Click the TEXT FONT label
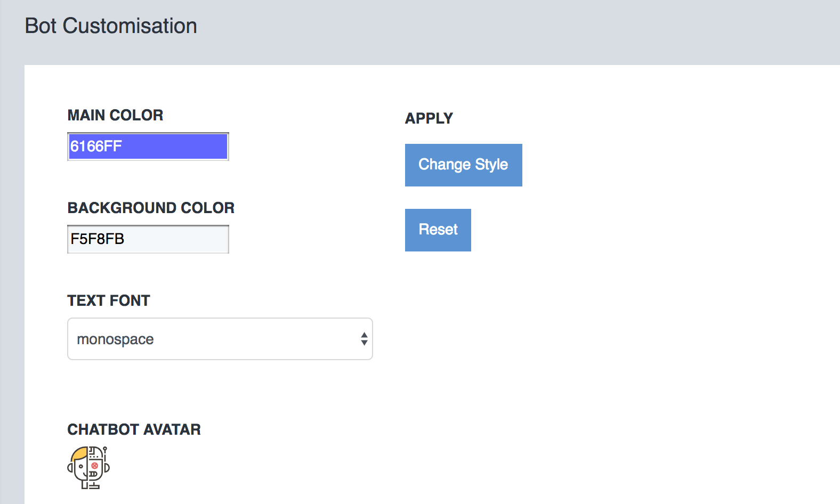Image resolution: width=840 pixels, height=504 pixels. (109, 300)
